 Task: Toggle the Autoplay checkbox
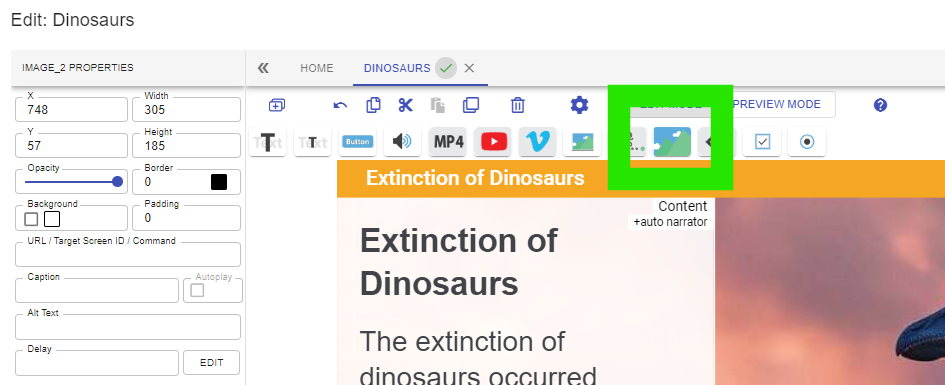[197, 290]
